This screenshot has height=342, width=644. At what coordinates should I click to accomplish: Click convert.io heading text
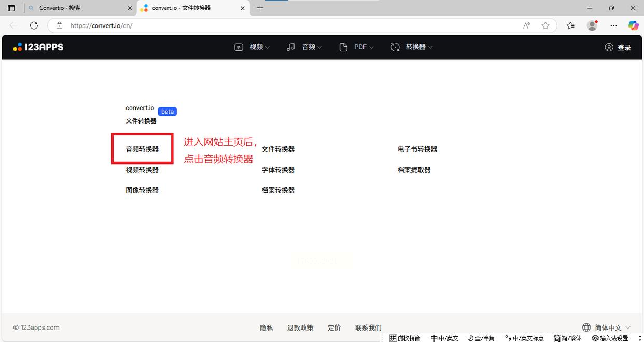(140, 108)
